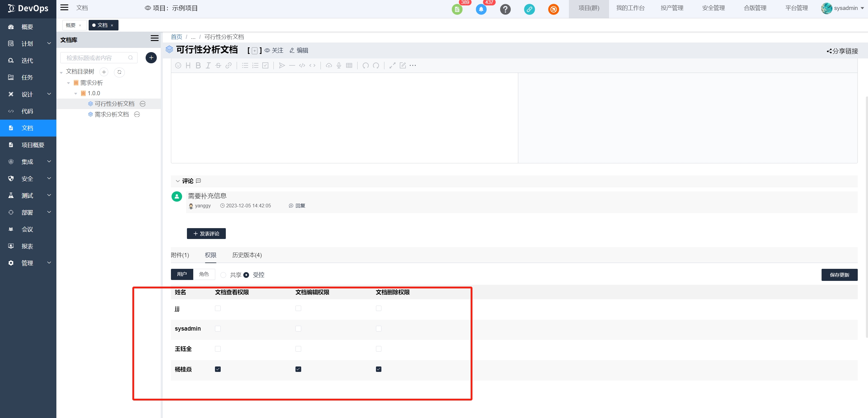Insert table from editor toolbar
Image resolution: width=868 pixels, height=418 pixels.
pyautogui.click(x=349, y=65)
